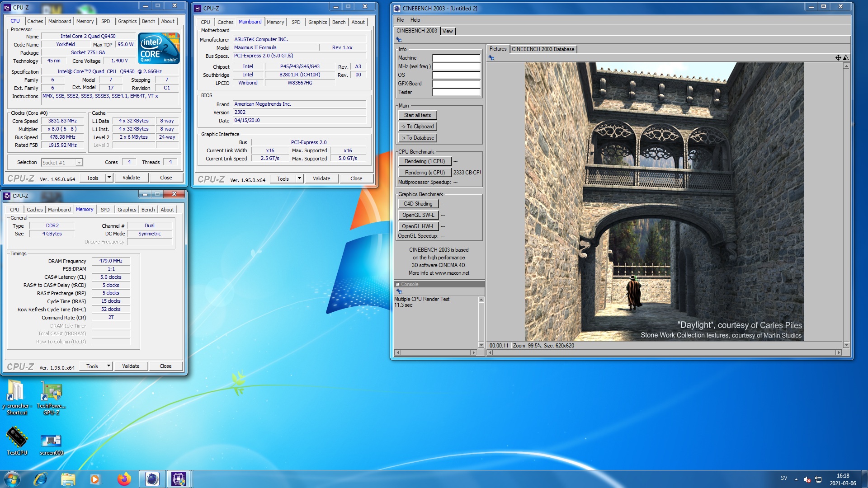This screenshot has height=488, width=868.
Task: Open Bench tab in CPU-Z Memory window
Action: click(148, 210)
